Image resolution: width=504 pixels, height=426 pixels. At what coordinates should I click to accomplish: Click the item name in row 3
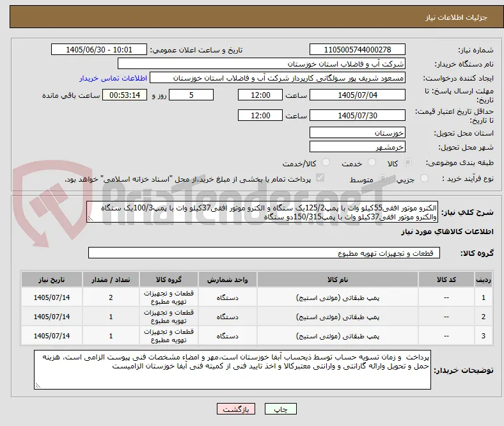pyautogui.click(x=338, y=336)
